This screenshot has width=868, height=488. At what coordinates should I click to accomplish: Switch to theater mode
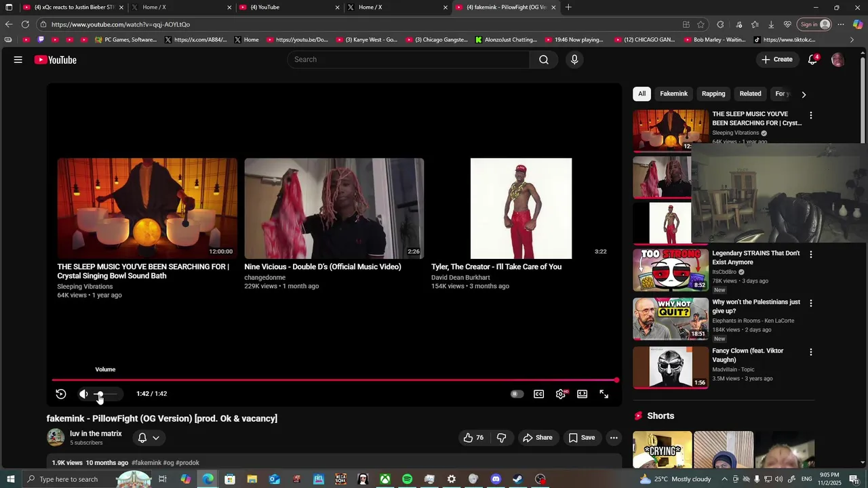point(583,394)
